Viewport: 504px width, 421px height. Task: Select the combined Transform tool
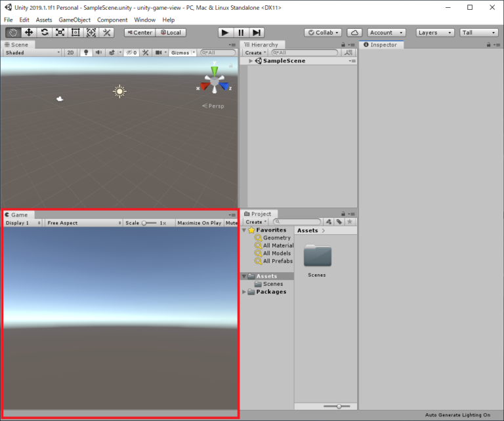coord(91,32)
